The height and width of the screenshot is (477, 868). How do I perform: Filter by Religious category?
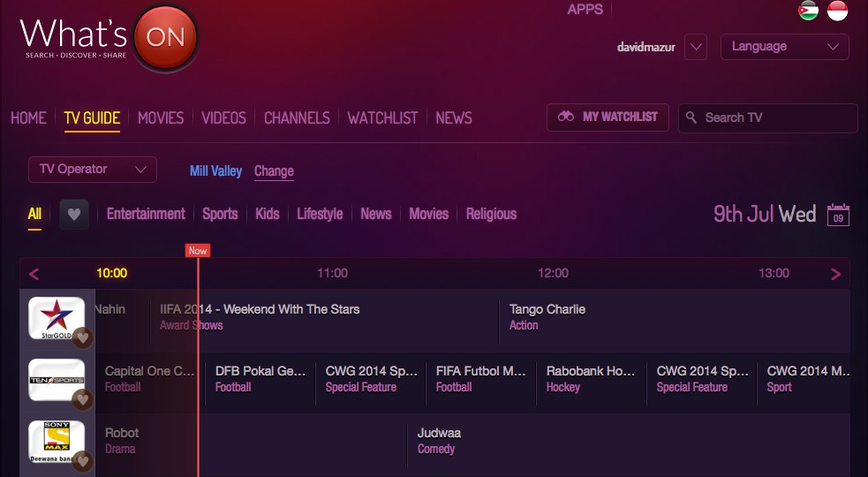point(491,214)
